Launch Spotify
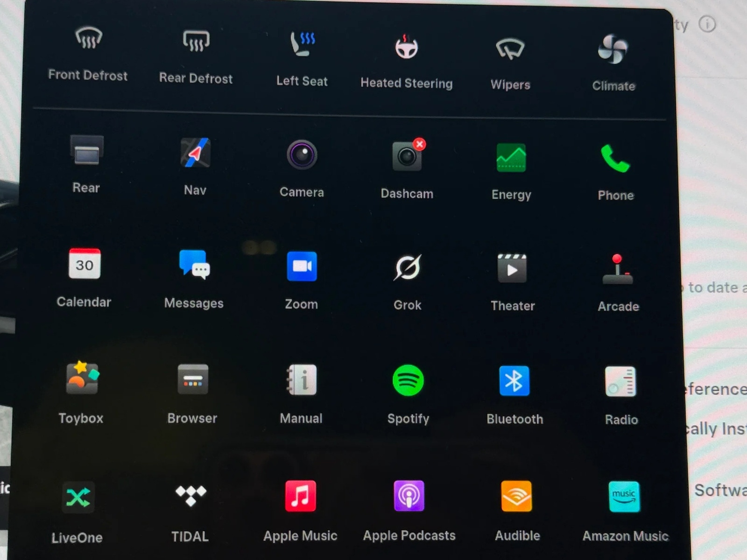 click(x=408, y=380)
